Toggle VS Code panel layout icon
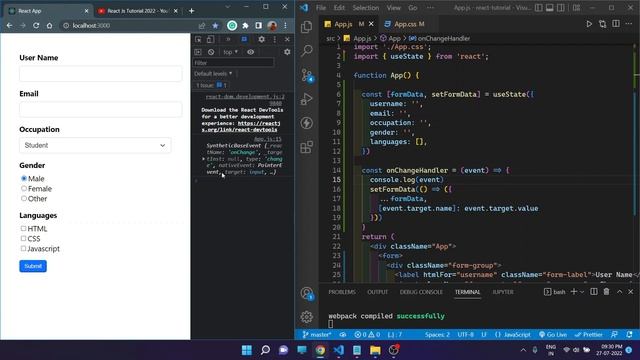The width and height of the screenshot is (640, 360). (x=550, y=7)
